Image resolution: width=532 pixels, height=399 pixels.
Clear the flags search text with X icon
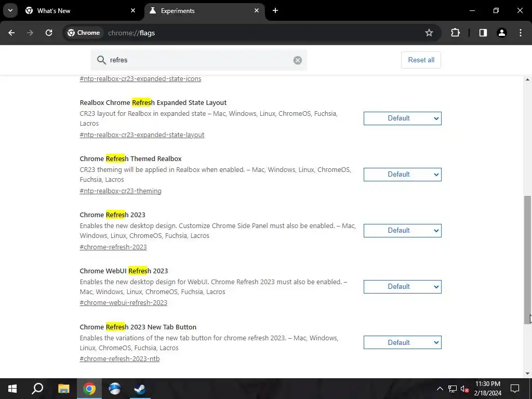(x=298, y=60)
